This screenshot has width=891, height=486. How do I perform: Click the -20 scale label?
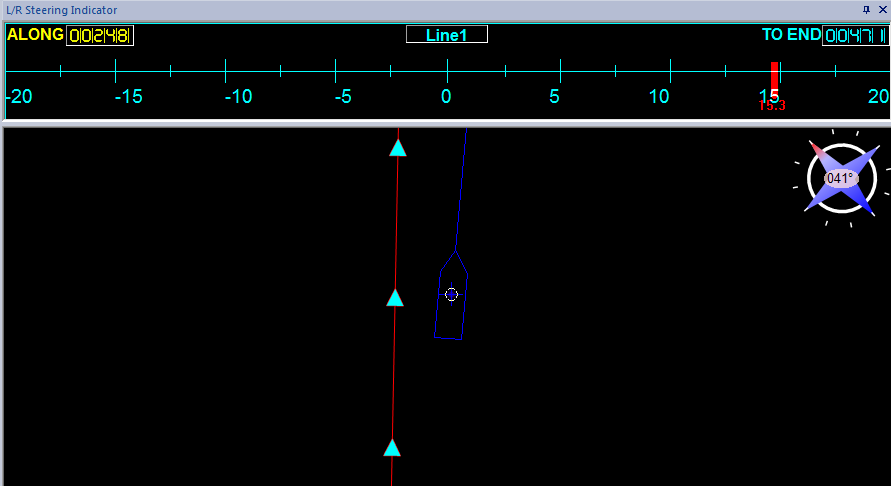(x=19, y=97)
